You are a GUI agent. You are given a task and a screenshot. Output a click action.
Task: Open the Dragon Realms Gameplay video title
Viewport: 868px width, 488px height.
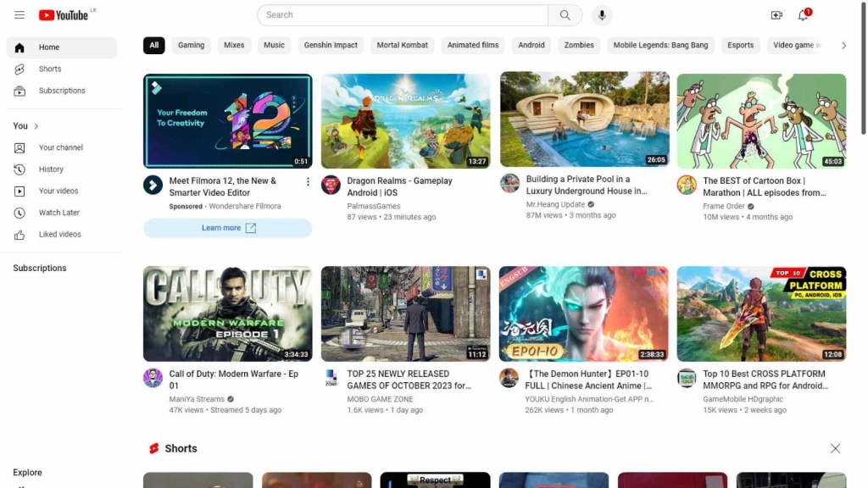[400, 186]
